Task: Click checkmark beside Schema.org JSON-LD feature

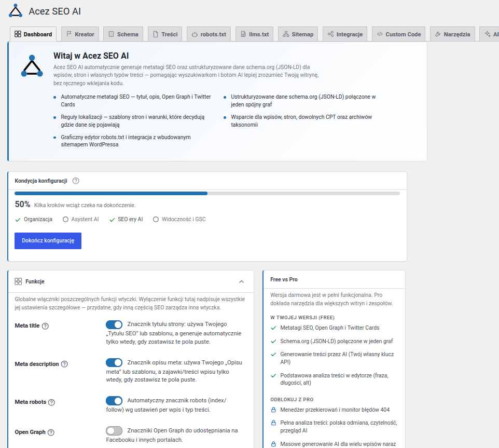Action: point(273,342)
